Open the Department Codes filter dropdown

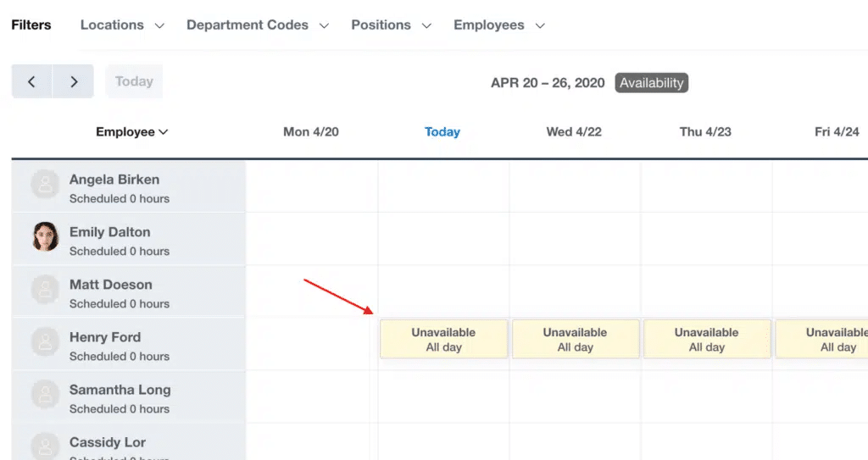click(258, 25)
